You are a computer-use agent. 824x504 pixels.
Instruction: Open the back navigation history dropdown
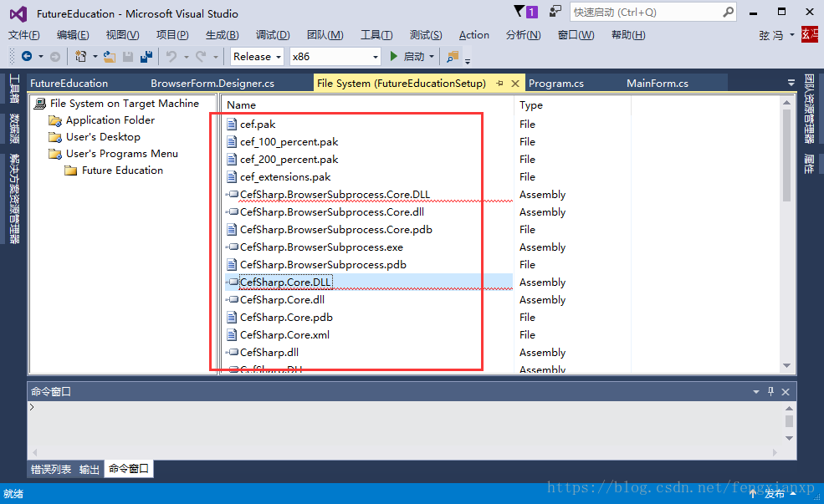40,57
